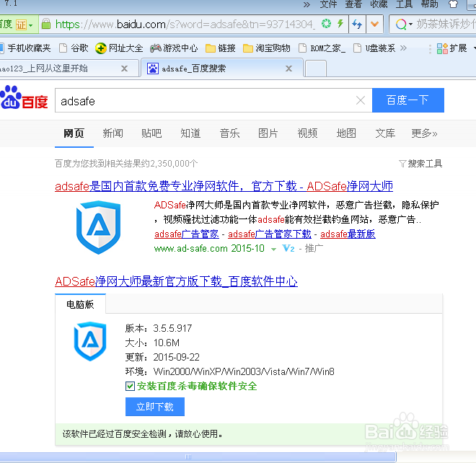This screenshot has height=463, width=476.
Task: Click the lightning speed mode icon
Action: coord(340,23)
